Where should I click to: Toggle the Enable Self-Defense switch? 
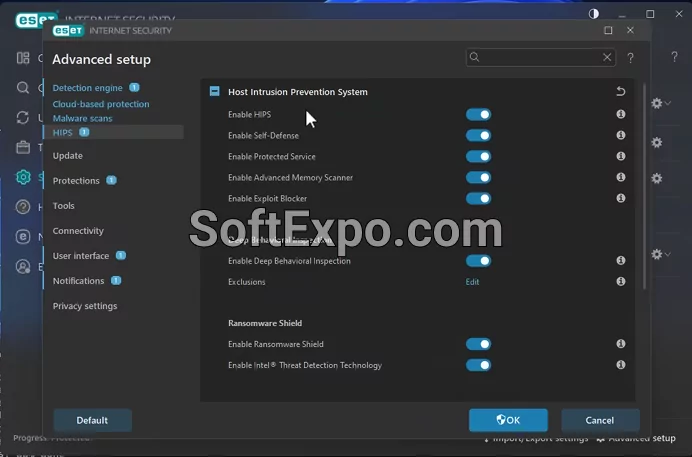point(478,135)
